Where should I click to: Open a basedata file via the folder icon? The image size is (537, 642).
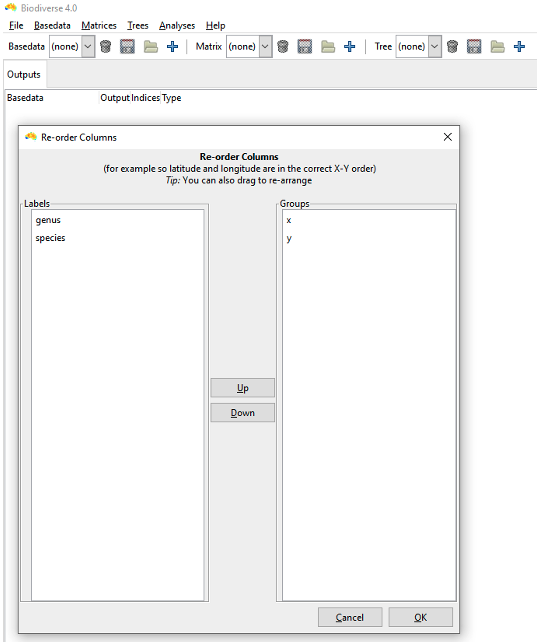coord(150,46)
